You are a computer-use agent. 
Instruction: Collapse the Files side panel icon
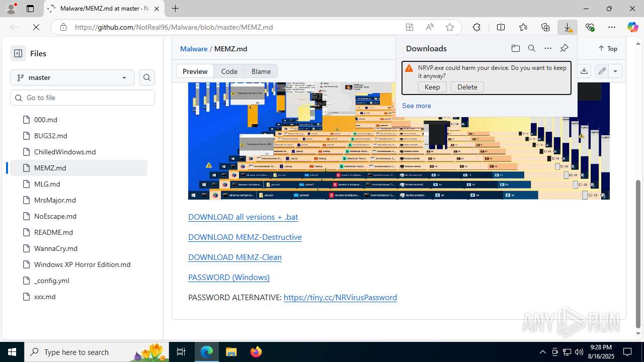pyautogui.click(x=18, y=53)
